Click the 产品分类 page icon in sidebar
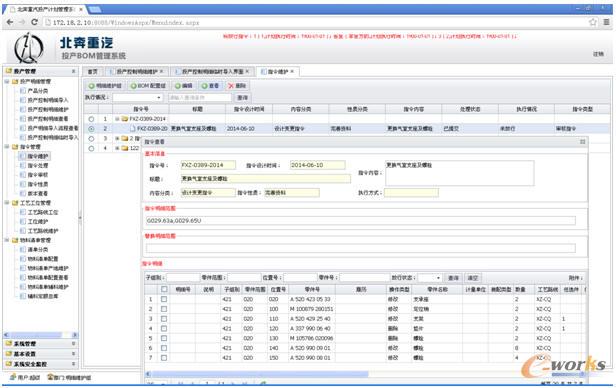Image resolution: width=616 pixels, height=388 pixels. tap(23, 91)
